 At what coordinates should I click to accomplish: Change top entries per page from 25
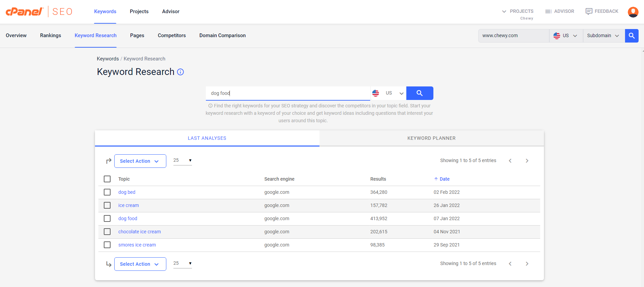pos(183,160)
